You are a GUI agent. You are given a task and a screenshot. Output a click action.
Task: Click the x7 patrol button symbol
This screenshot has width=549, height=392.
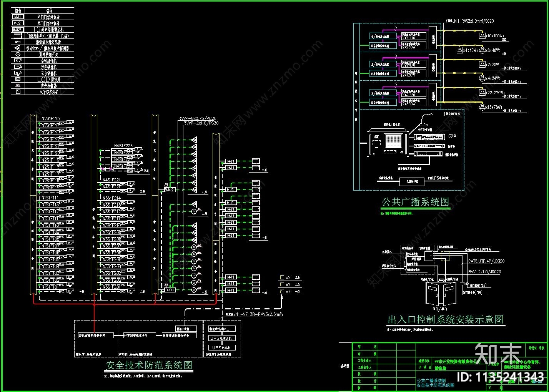(282, 292)
